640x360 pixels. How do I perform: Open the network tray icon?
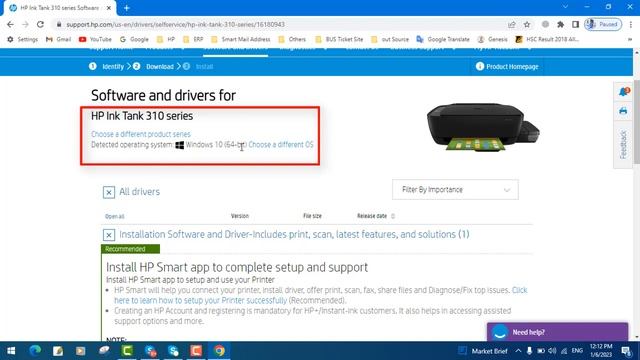564,351
